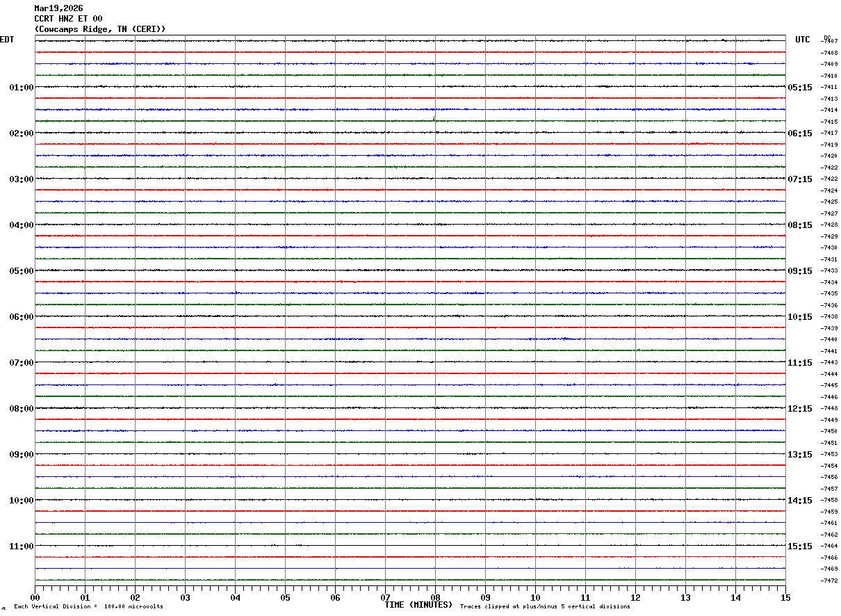The image size is (841, 616).
Task: Click the DC offset value '-7462'
Action: tap(829, 535)
